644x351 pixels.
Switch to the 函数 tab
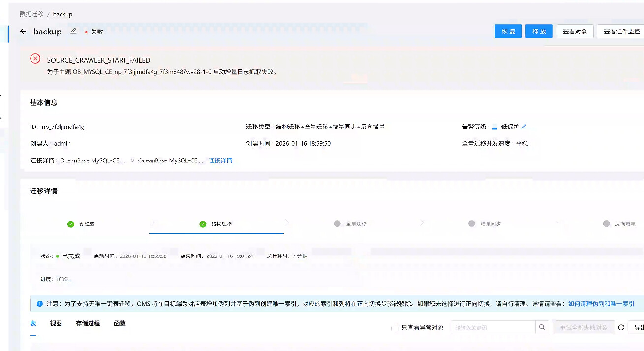click(120, 324)
